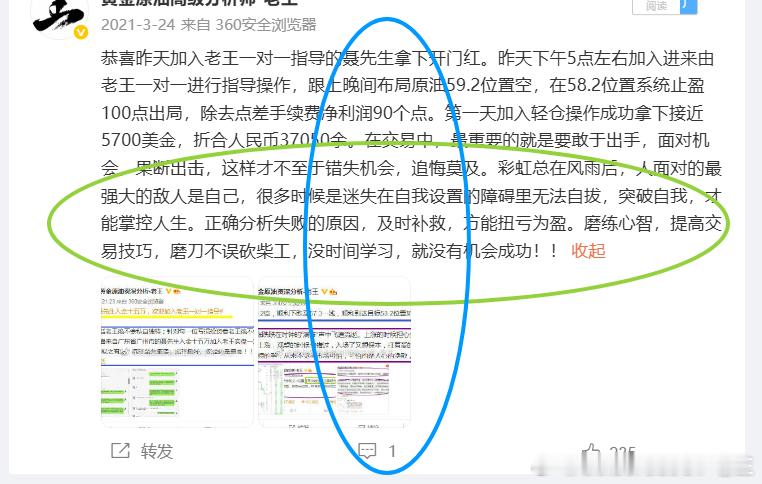Click the phrase 磨刀不误砍柴工
The image size is (762, 484).
click(x=230, y=251)
